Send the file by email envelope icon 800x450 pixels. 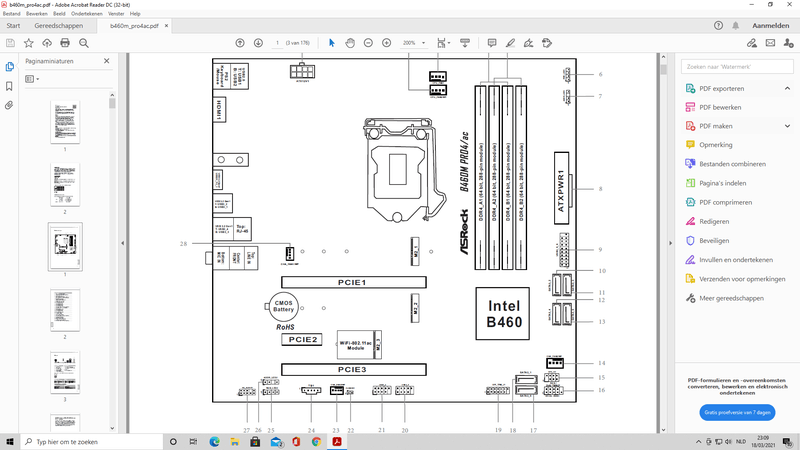tap(770, 43)
